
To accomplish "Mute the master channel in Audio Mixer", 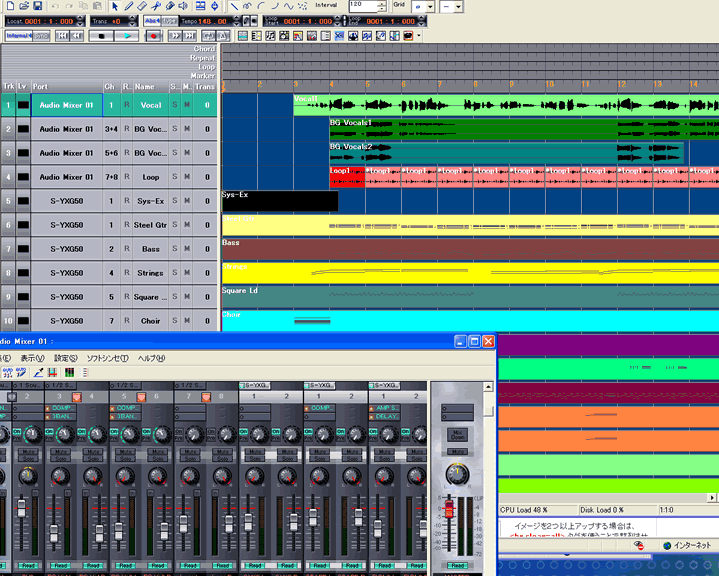I will 457,452.
